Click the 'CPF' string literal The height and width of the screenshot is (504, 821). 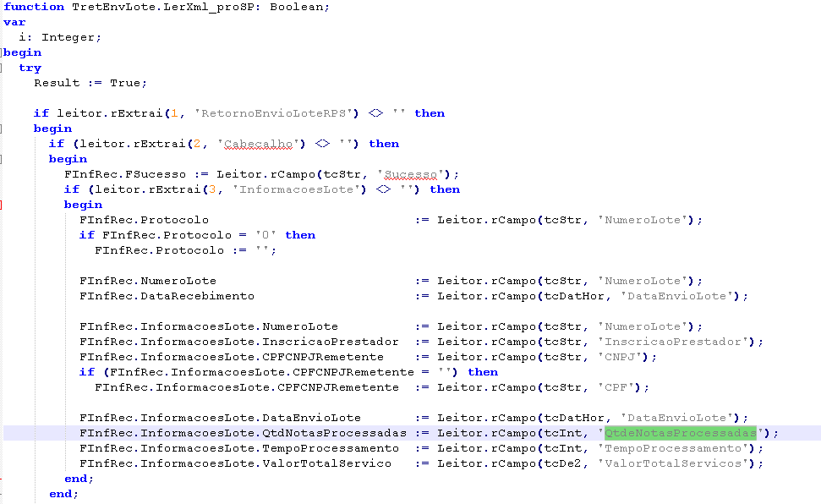(616, 387)
